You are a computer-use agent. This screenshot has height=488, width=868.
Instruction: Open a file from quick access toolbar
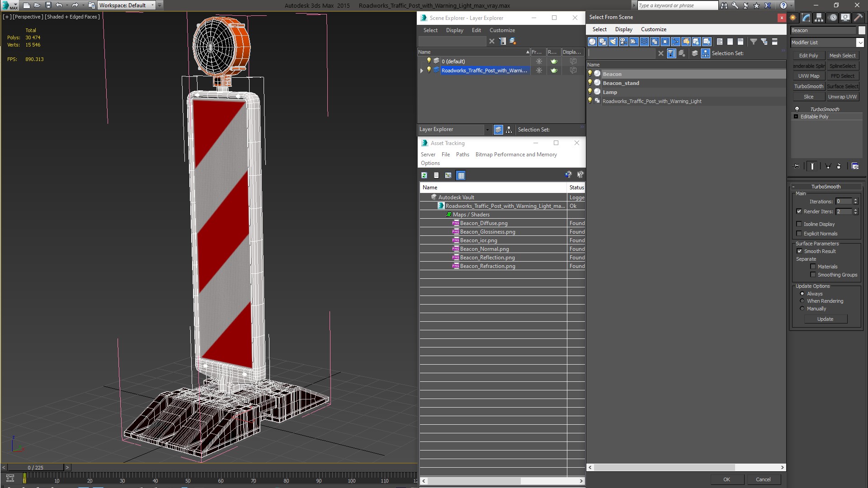point(37,5)
